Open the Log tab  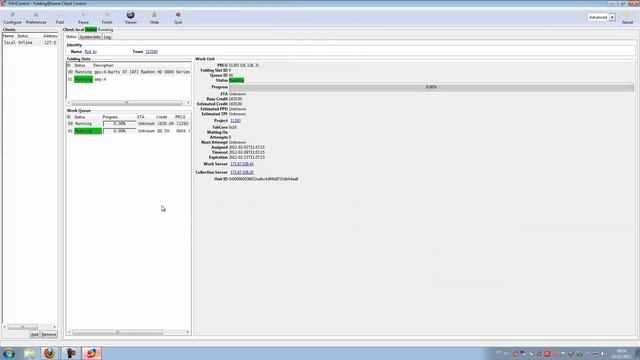[x=107, y=37]
